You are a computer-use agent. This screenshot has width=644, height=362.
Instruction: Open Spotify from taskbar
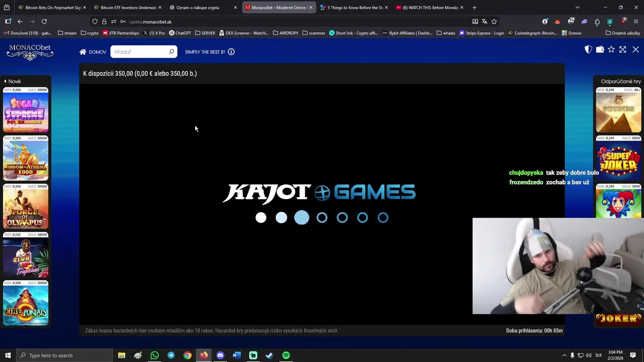pyautogui.click(x=286, y=355)
